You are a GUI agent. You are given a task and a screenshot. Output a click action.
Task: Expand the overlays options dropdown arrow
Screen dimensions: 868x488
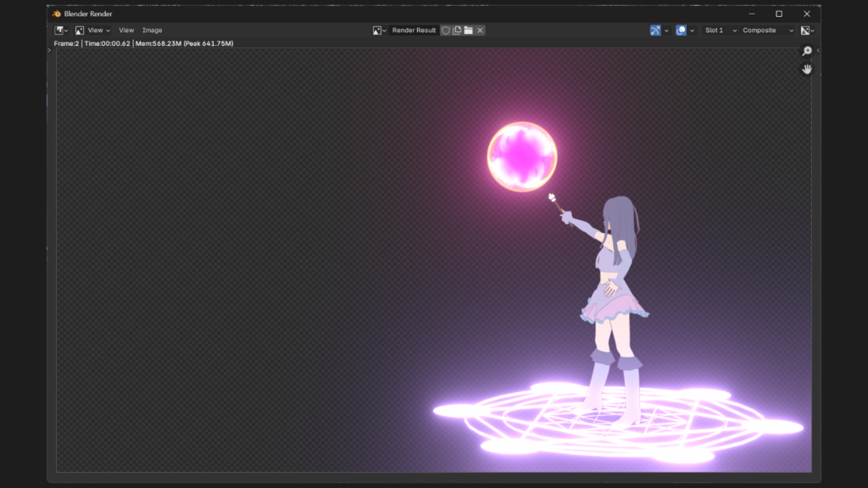pyautogui.click(x=692, y=30)
